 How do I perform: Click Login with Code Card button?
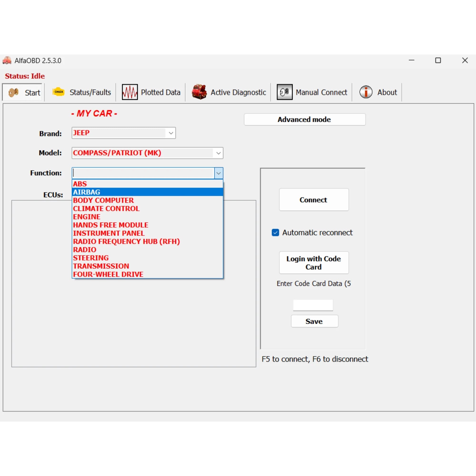[314, 263]
